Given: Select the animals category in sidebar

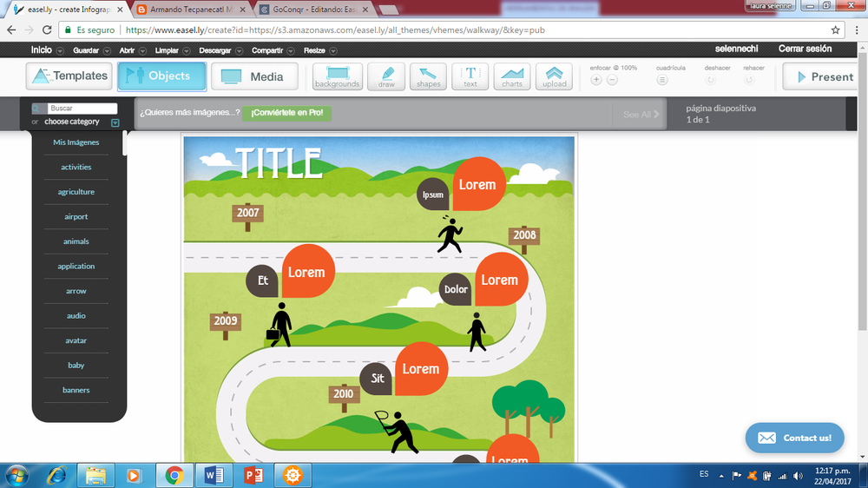Looking at the screenshot, I should point(76,241).
